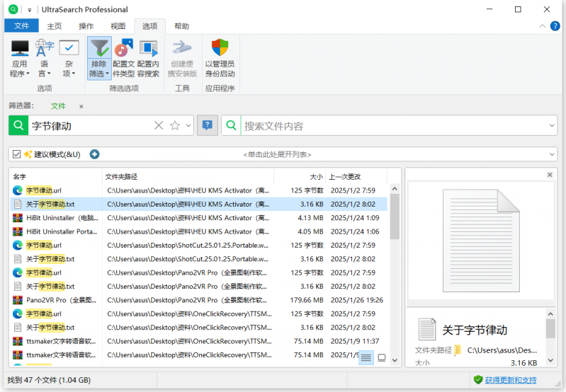Clear the 字节律动 search text
Viewport: 566px width, 392px height.
(x=159, y=125)
